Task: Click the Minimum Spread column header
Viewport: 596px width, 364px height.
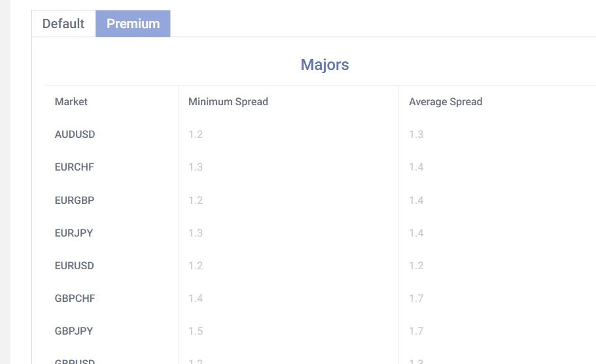Action: tap(228, 102)
